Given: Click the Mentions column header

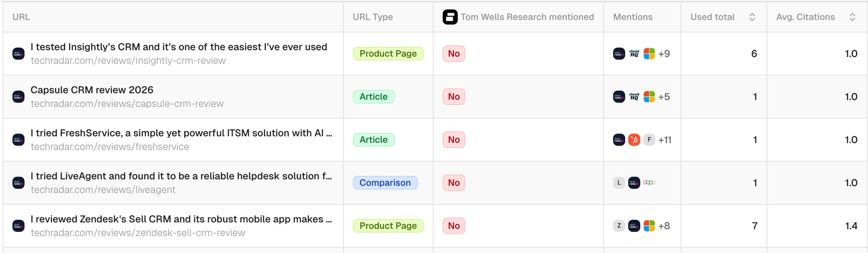Looking at the screenshot, I should pos(633,17).
